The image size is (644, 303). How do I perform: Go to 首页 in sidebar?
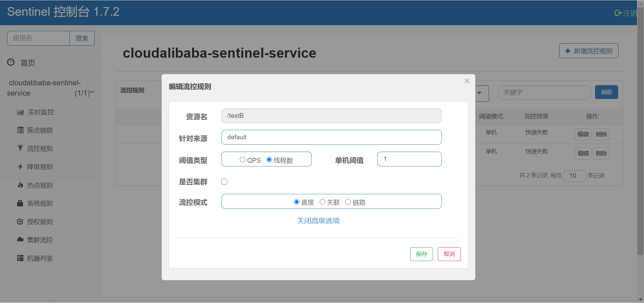28,63
